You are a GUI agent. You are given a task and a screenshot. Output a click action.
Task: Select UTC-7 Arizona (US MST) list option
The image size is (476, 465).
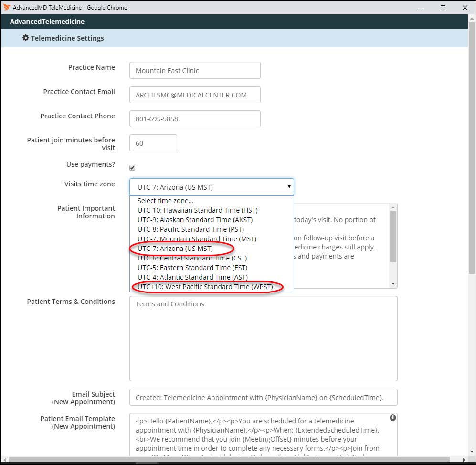click(x=212, y=249)
